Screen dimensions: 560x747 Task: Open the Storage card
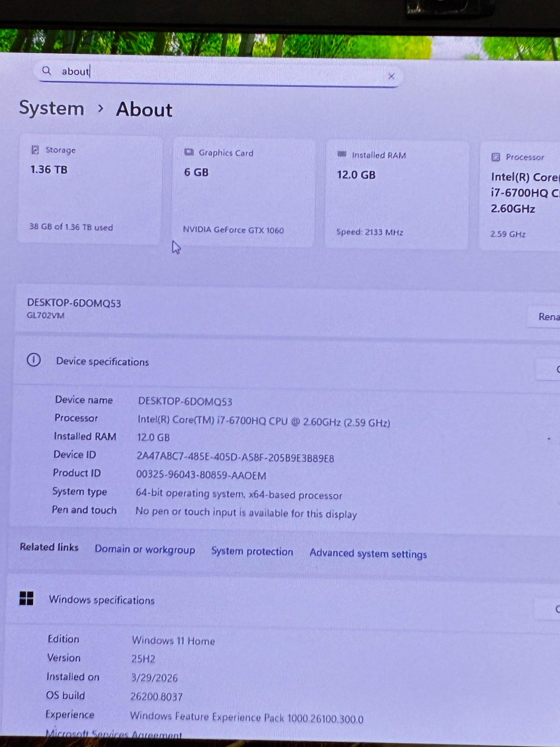tap(90, 190)
